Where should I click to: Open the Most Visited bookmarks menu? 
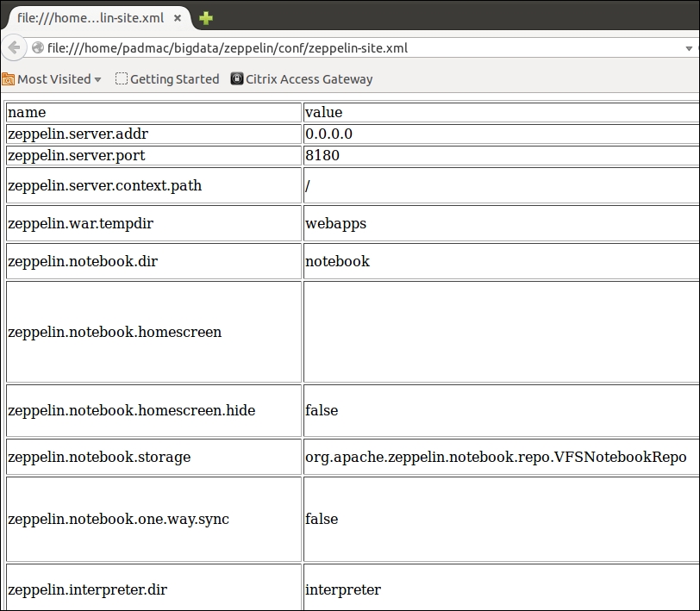click(52, 79)
